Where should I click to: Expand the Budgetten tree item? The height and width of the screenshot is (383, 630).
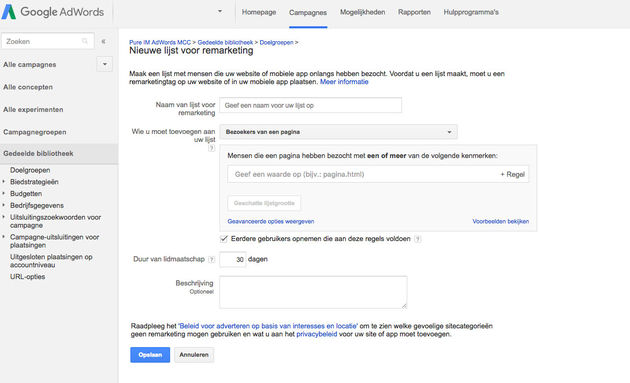tap(4, 193)
